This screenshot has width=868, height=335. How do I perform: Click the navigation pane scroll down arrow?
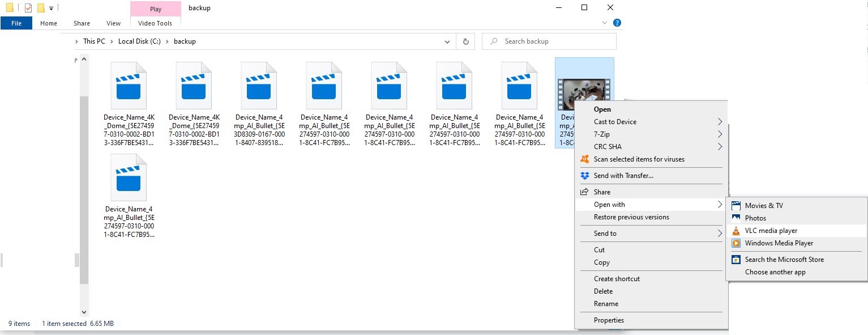click(84, 312)
